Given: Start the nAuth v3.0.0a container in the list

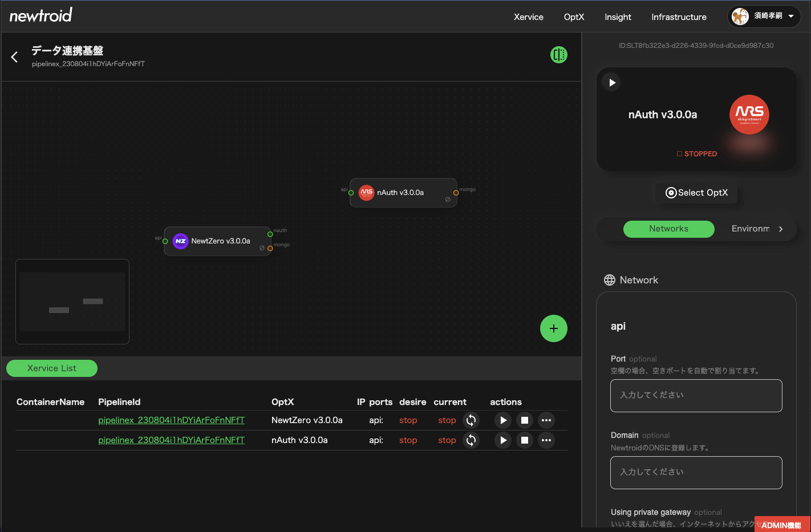Looking at the screenshot, I should point(503,440).
